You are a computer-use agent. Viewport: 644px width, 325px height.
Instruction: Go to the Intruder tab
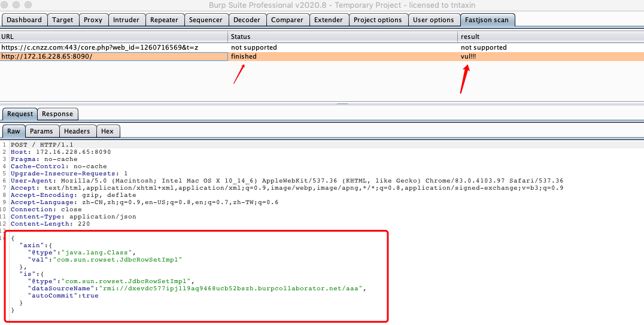126,20
